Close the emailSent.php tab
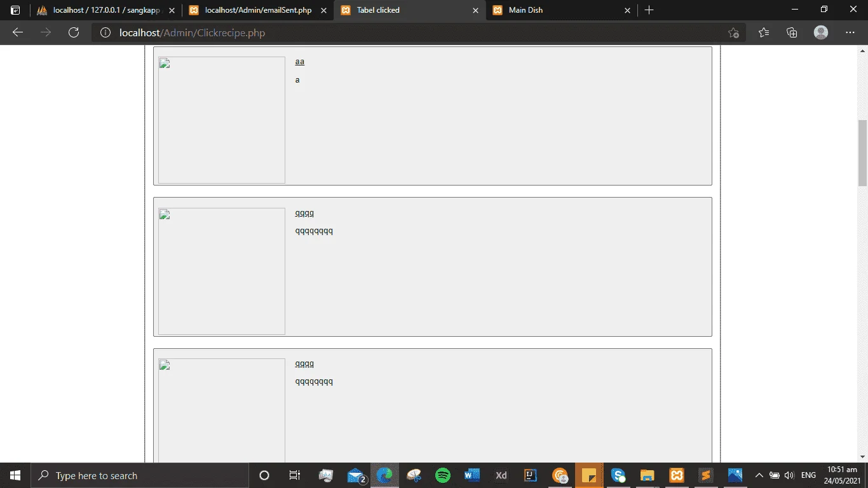This screenshot has width=868, height=488. pyautogui.click(x=323, y=10)
